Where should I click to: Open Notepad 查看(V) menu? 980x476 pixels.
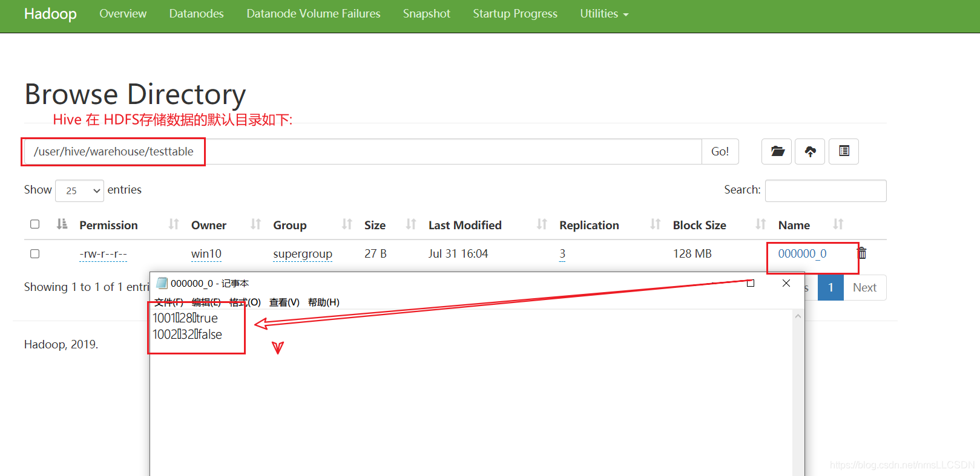[284, 302]
